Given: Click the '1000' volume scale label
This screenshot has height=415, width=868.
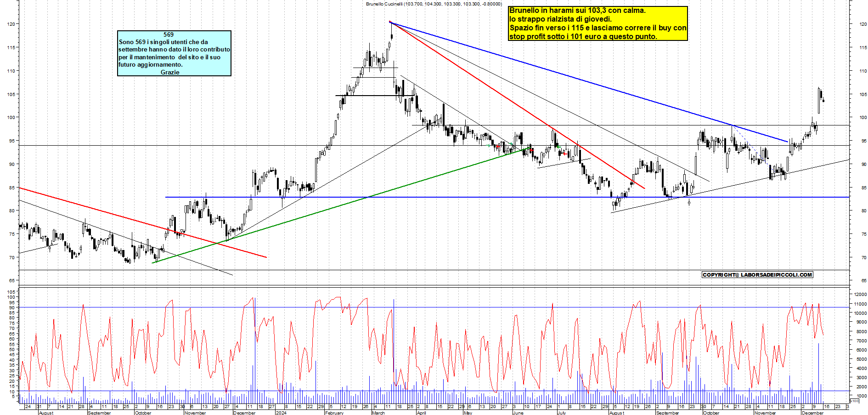Looking at the screenshot, I should point(862,396).
